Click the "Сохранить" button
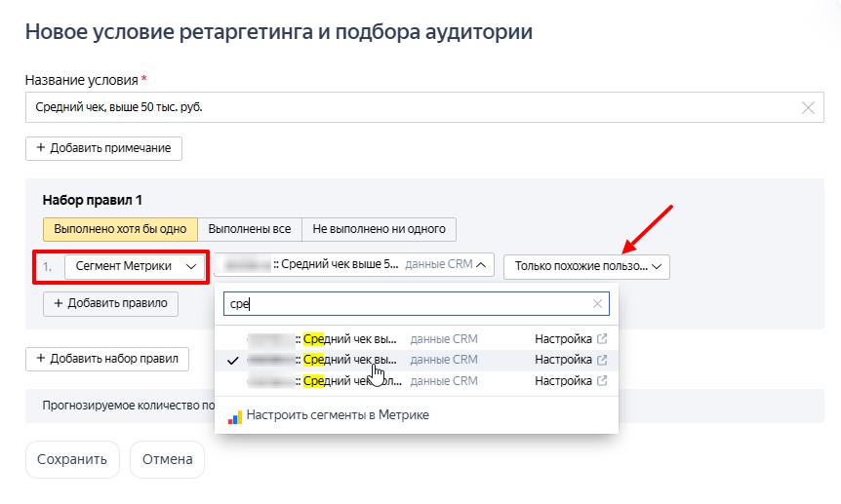Screen dimensions: 841x504 click(72, 459)
